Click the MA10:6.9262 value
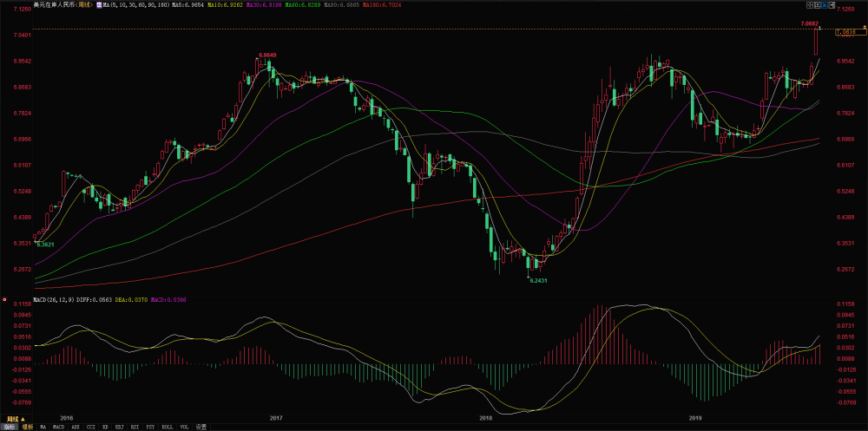The image size is (868, 431). click(225, 5)
